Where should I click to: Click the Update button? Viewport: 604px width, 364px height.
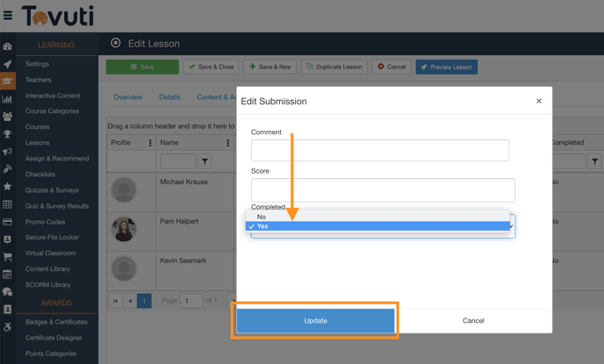315,320
